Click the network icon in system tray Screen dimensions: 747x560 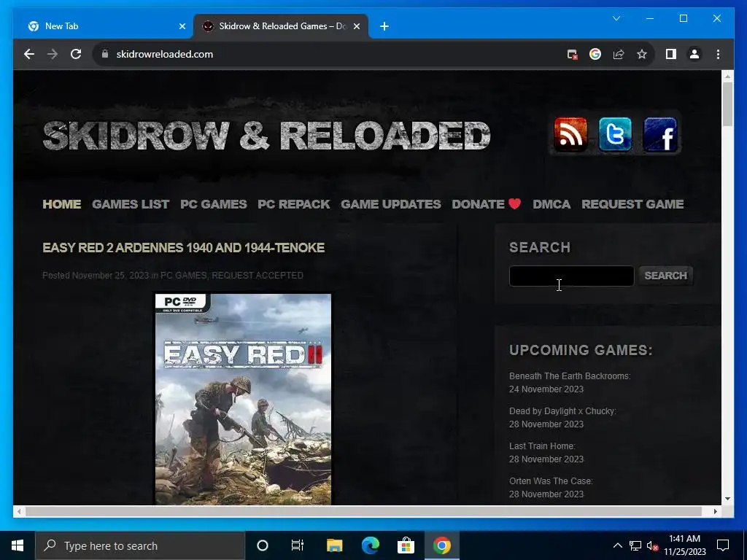click(635, 545)
